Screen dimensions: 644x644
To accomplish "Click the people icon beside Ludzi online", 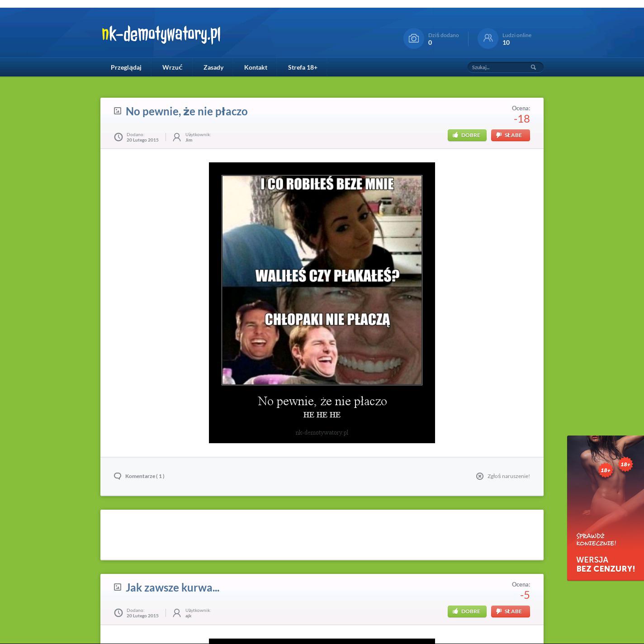I will (x=488, y=38).
